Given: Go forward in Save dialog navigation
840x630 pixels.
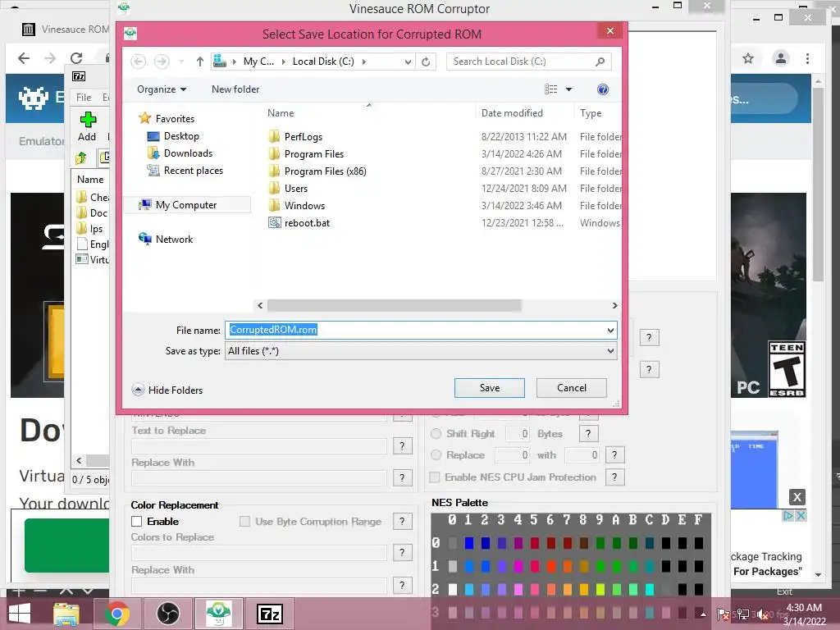Looking at the screenshot, I should click(162, 62).
